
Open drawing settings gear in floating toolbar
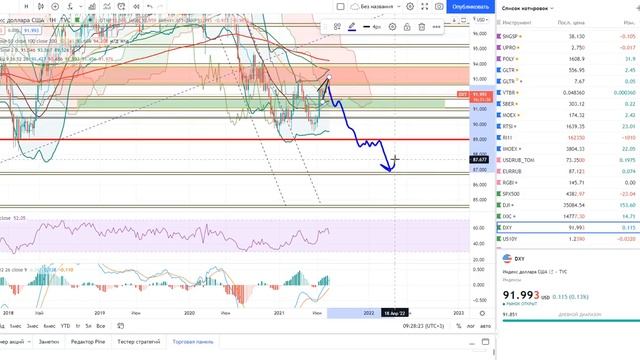coord(392,27)
